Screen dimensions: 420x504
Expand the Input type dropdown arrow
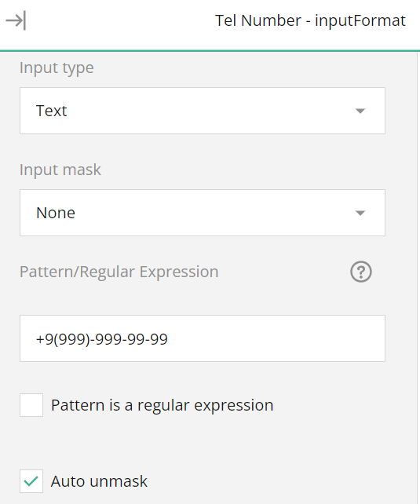coord(360,111)
